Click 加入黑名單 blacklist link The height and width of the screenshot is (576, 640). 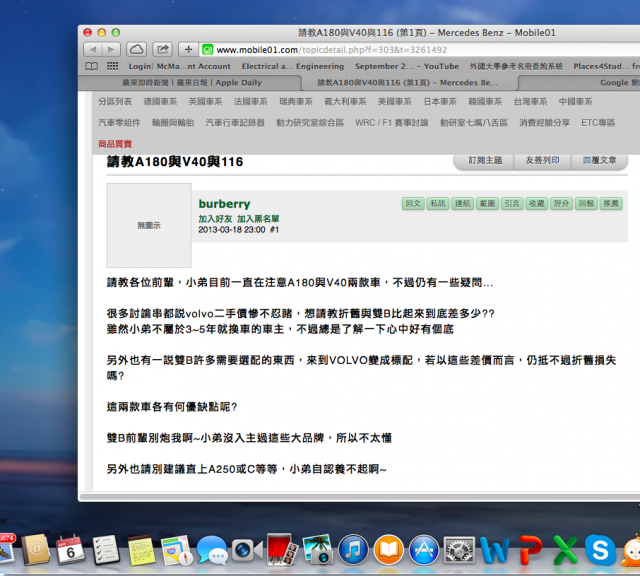pyautogui.click(x=258, y=219)
